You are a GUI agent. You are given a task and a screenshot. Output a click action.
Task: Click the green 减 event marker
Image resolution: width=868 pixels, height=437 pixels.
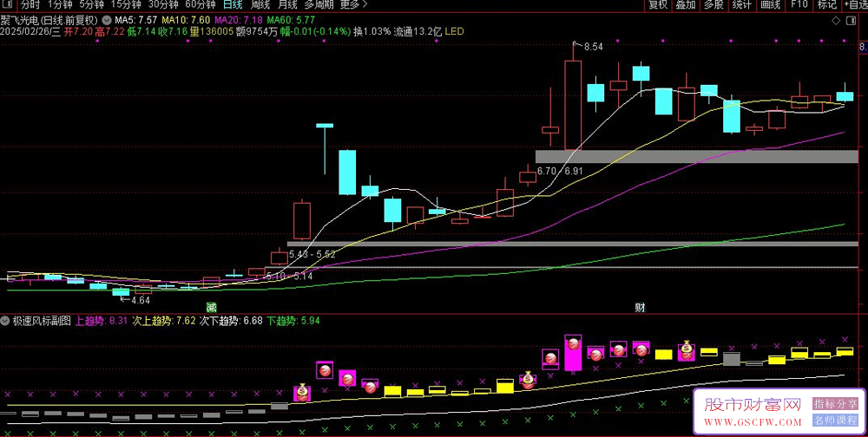coord(211,308)
